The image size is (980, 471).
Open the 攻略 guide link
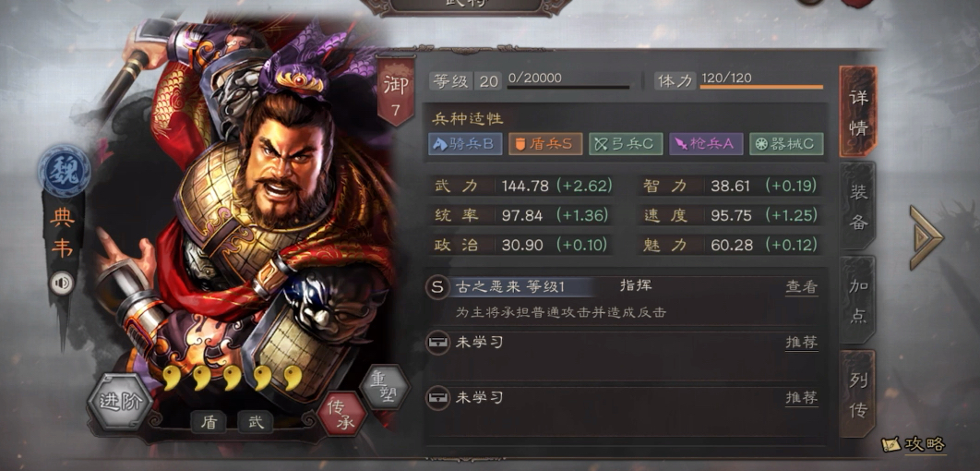point(914,444)
